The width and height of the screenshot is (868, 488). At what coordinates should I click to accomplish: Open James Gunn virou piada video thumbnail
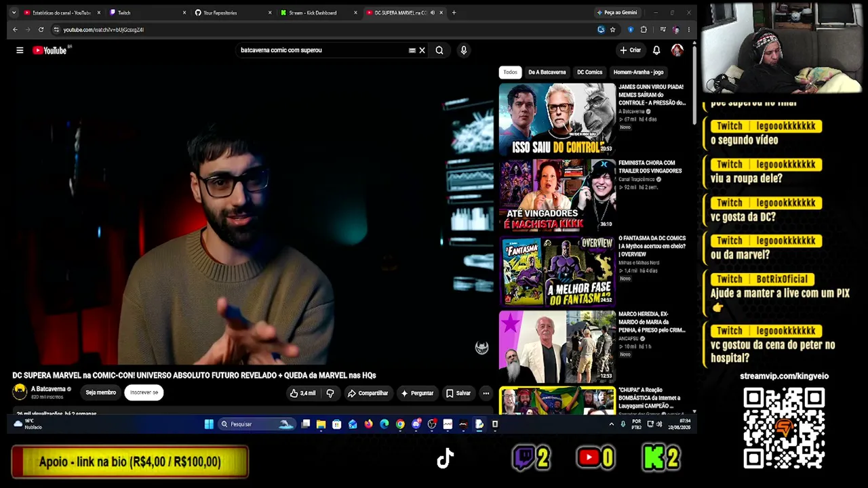pos(557,119)
